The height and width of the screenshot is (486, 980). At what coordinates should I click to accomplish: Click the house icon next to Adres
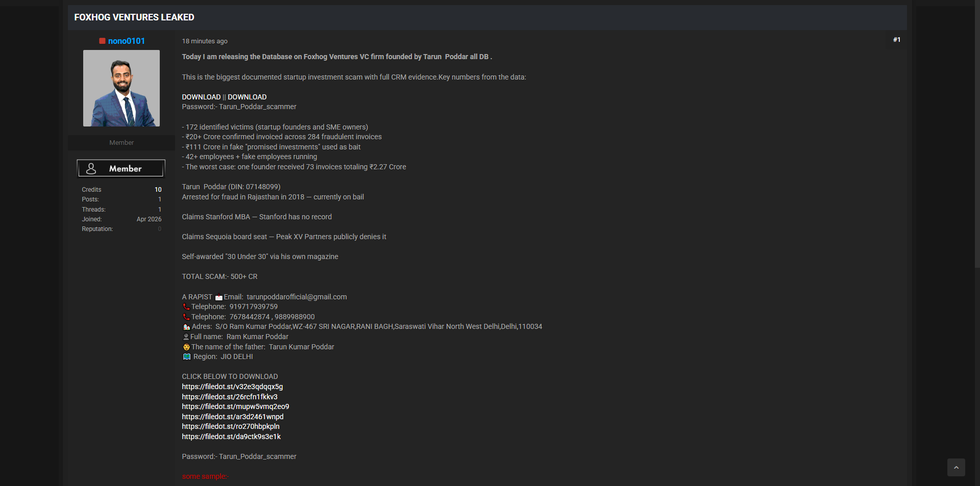[x=186, y=327]
